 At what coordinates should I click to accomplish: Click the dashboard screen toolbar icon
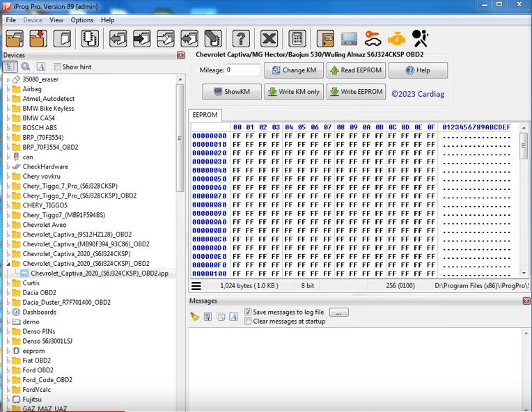(349, 39)
